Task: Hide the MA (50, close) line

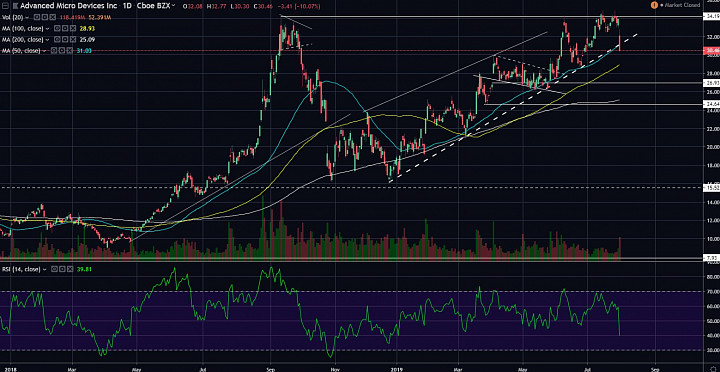Action: click(54, 51)
